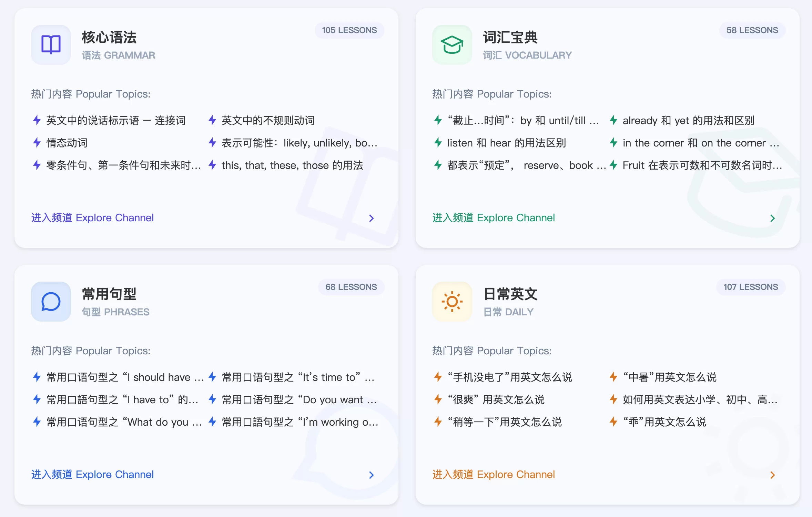Click lightning icon beside Fruit topic
This screenshot has width=812, height=517.
(x=613, y=165)
